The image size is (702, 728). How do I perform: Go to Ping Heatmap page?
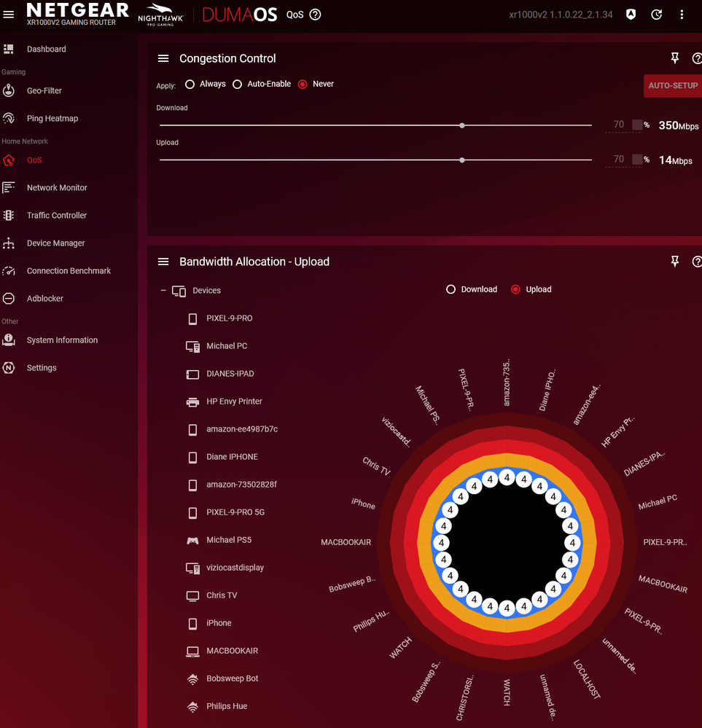tap(52, 118)
